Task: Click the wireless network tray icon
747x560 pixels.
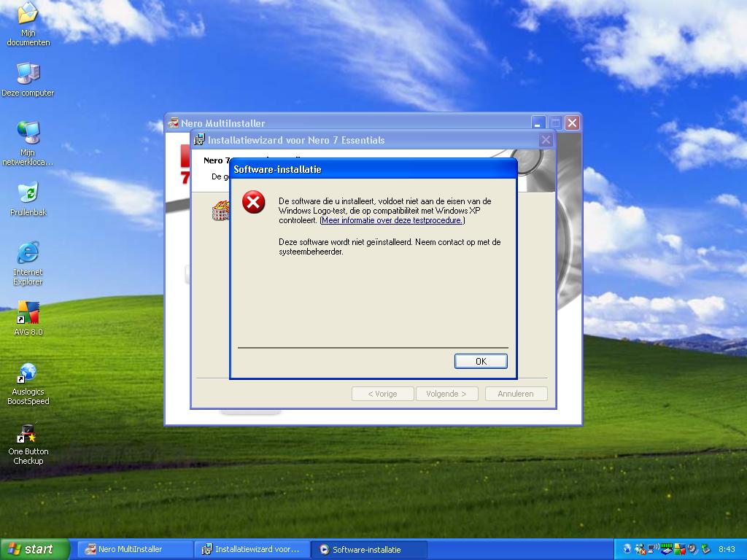Action: coord(653,548)
